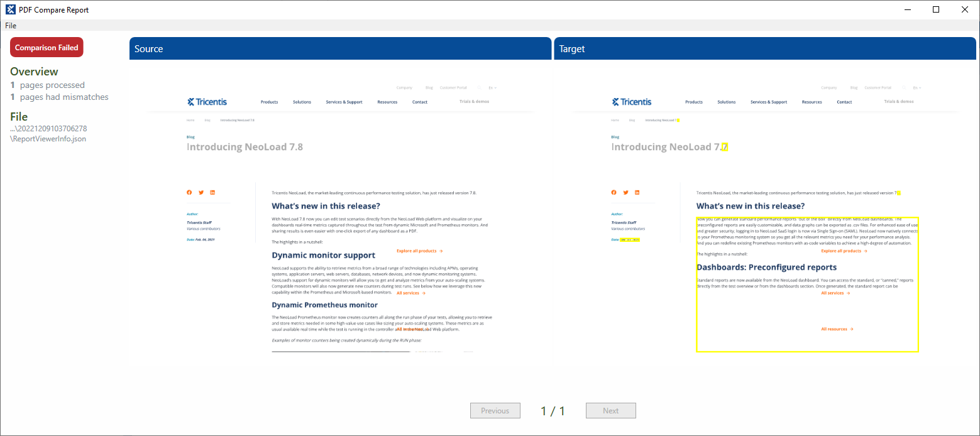Click the Comparison Failed status badge
The width and height of the screenshot is (980, 436).
47,47
